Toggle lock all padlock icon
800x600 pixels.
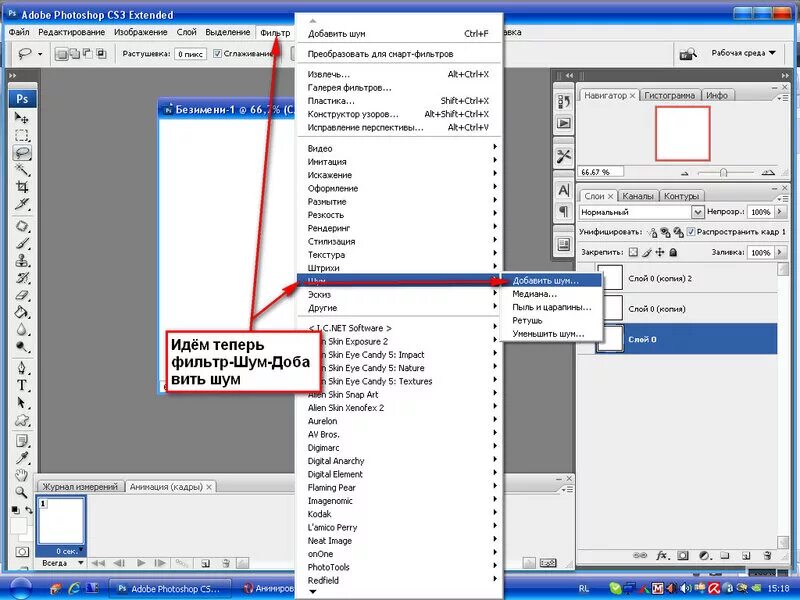pyautogui.click(x=673, y=252)
